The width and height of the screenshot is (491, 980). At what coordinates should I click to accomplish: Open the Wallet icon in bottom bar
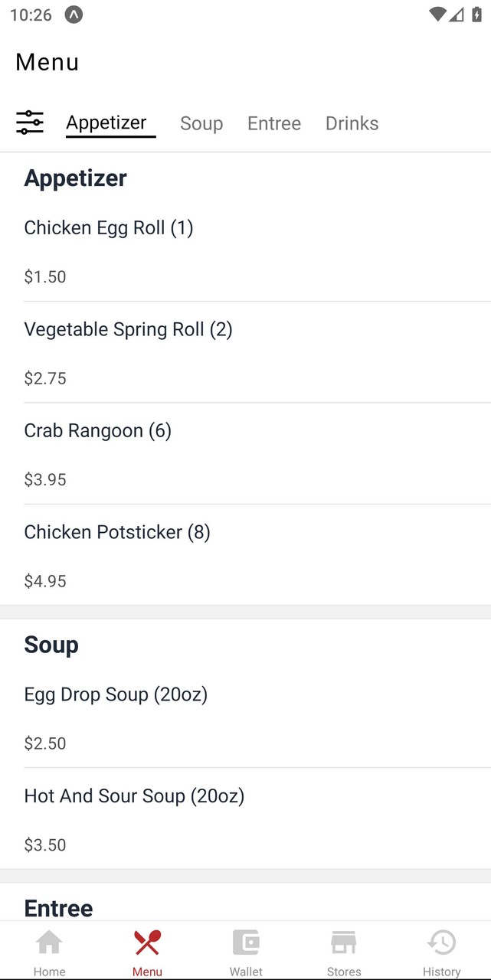pyautogui.click(x=246, y=942)
